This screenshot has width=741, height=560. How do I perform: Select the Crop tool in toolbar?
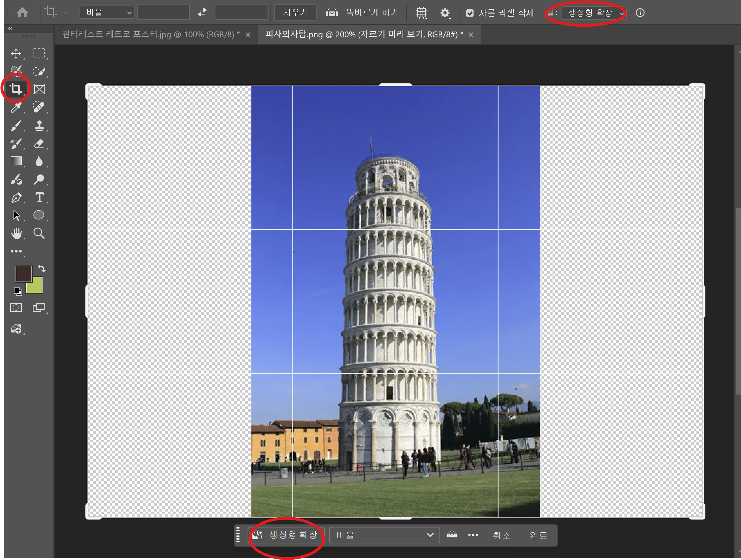pos(16,89)
